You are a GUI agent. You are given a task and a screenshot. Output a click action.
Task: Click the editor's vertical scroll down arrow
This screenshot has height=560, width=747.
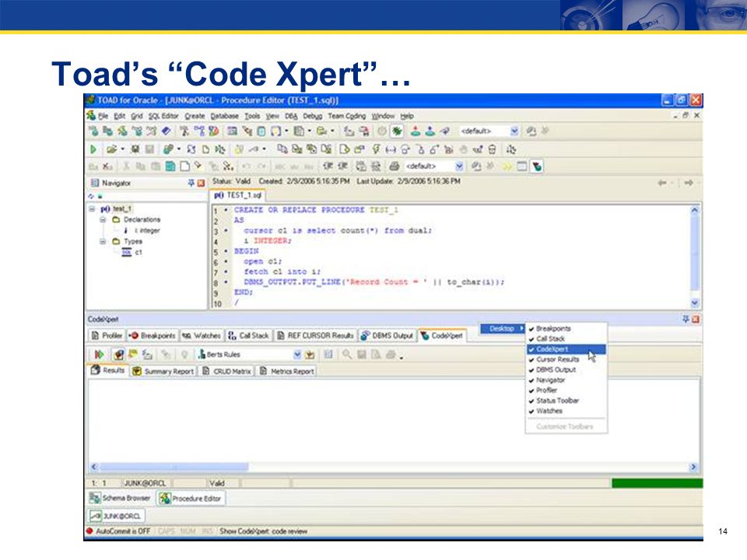pos(695,303)
